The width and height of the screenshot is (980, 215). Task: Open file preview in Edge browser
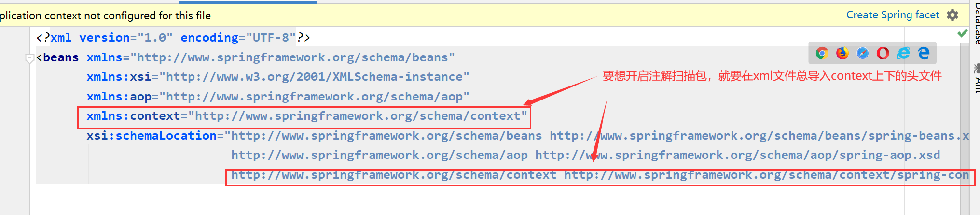click(924, 53)
